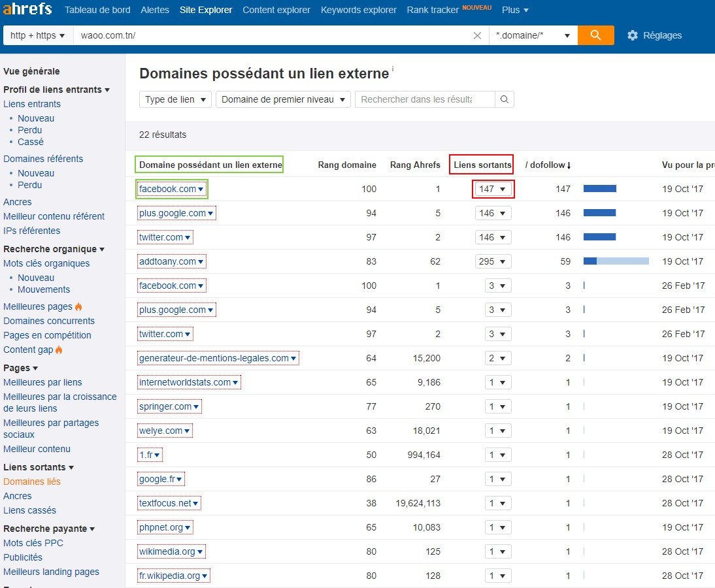Viewport: 715px width, 588px height.
Task: Open the Alertes menu item
Action: [x=155, y=10]
